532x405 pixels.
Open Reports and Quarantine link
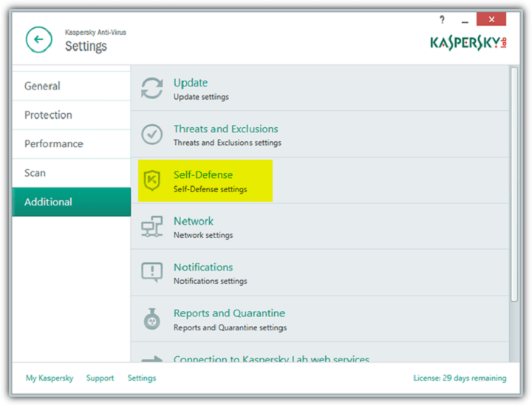click(229, 313)
